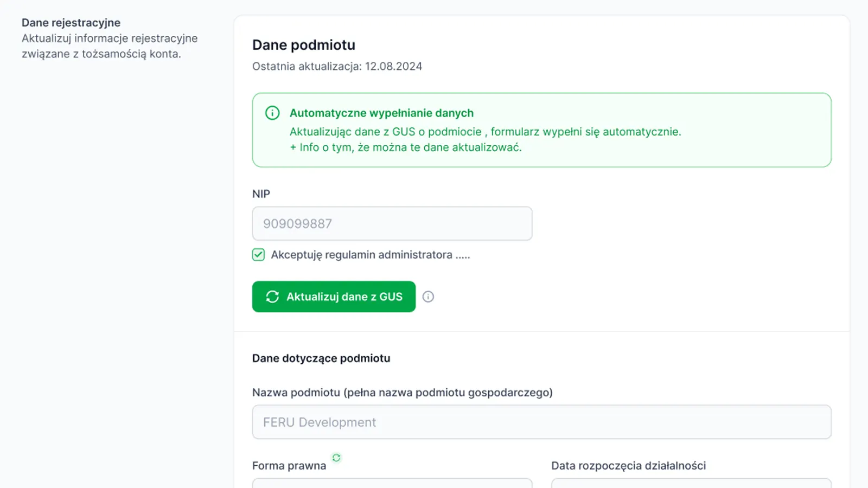Toggle the administrator regulations acceptance checkbox

click(258, 254)
